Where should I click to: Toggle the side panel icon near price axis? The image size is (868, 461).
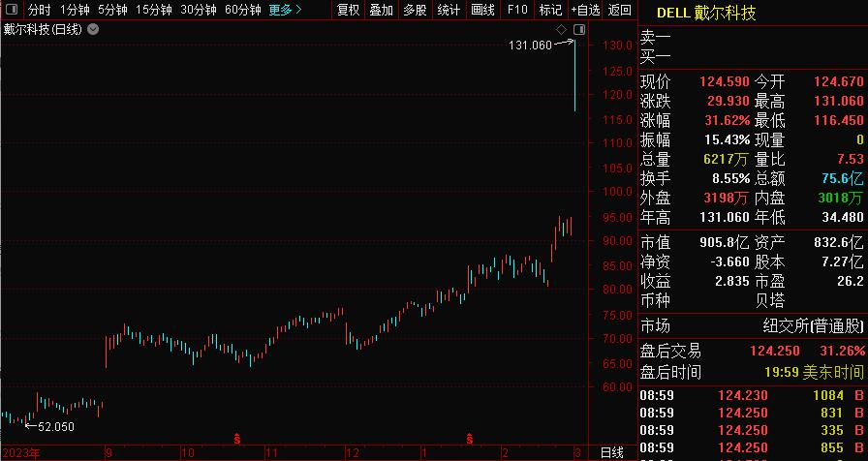(579, 30)
